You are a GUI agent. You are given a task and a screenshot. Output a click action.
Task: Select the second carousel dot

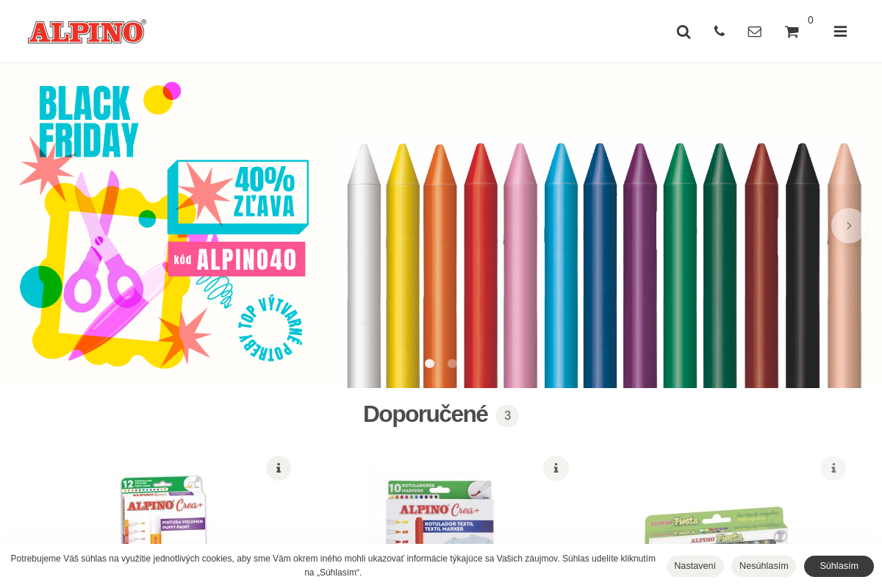coord(452,363)
